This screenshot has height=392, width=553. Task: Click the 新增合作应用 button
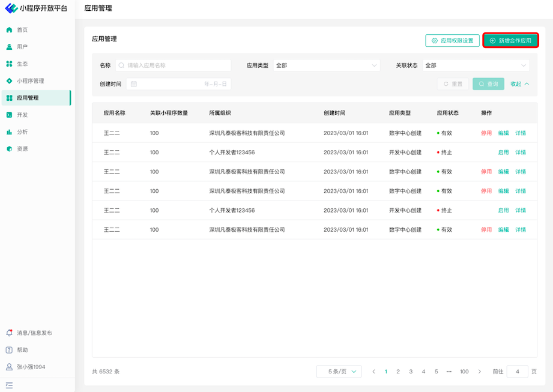pos(510,41)
